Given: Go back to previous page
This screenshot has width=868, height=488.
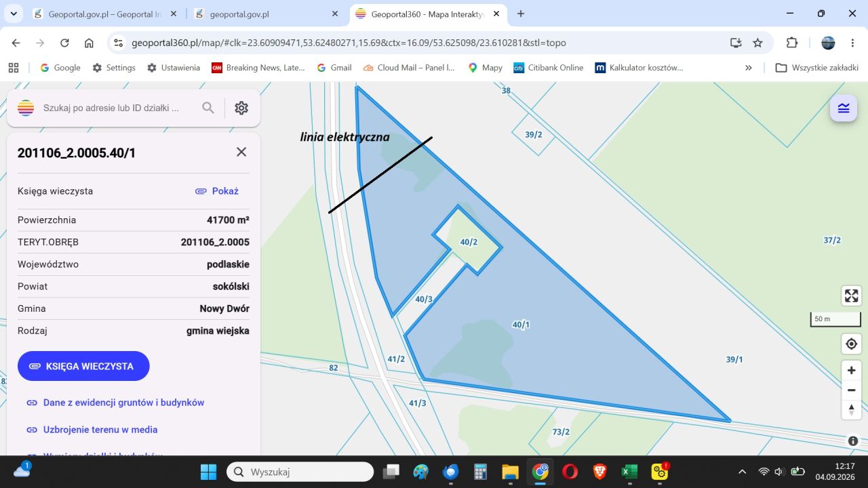Looking at the screenshot, I should pyautogui.click(x=16, y=43).
